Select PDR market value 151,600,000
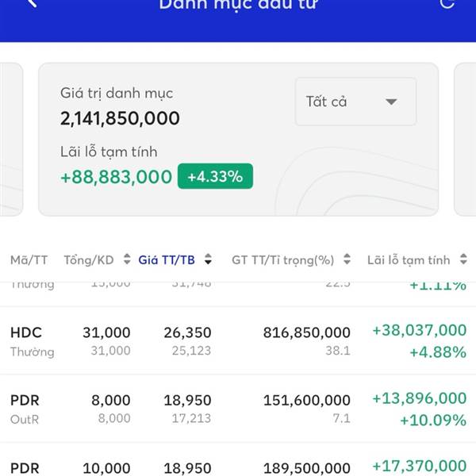The image size is (476, 476). click(307, 401)
